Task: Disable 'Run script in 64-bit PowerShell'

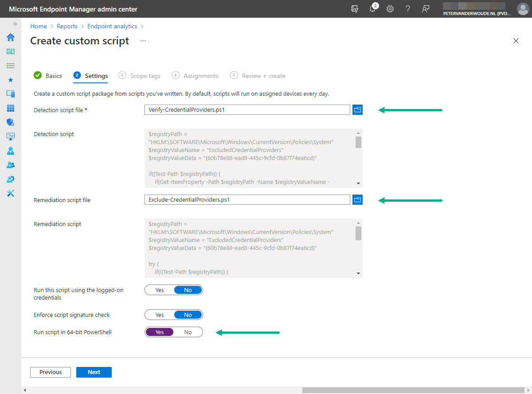Action: (188, 332)
